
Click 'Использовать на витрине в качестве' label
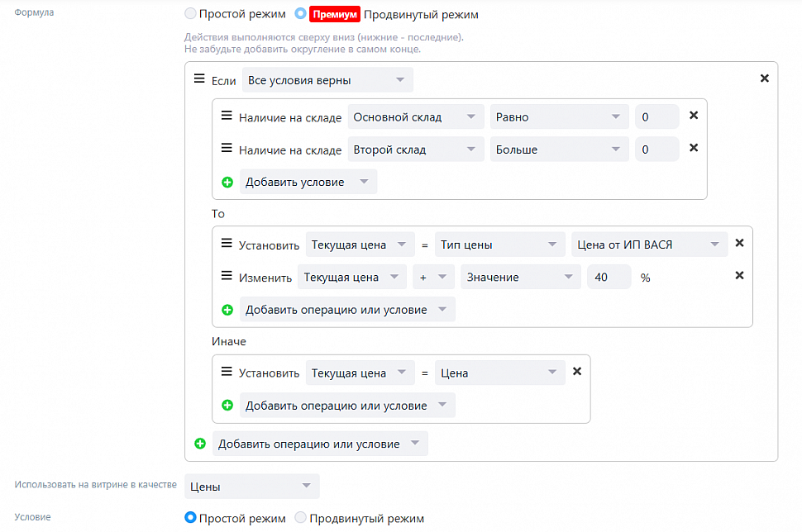coord(96,484)
